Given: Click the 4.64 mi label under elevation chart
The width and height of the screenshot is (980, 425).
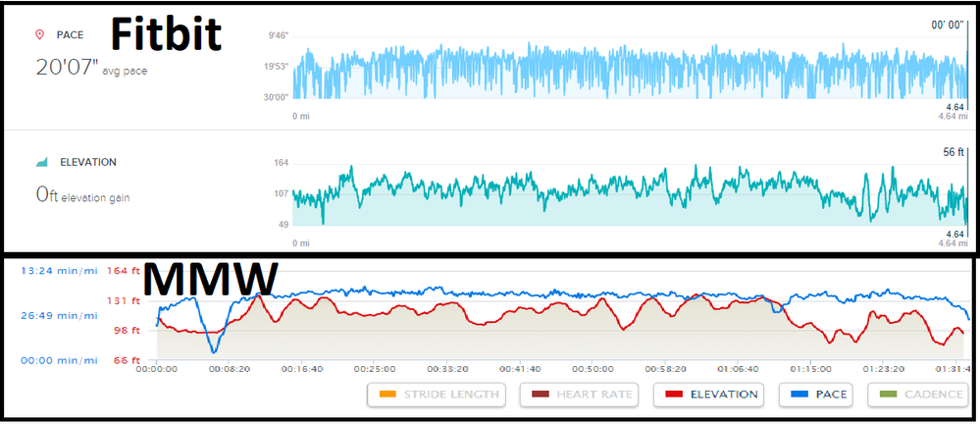Looking at the screenshot, I should 953,242.
